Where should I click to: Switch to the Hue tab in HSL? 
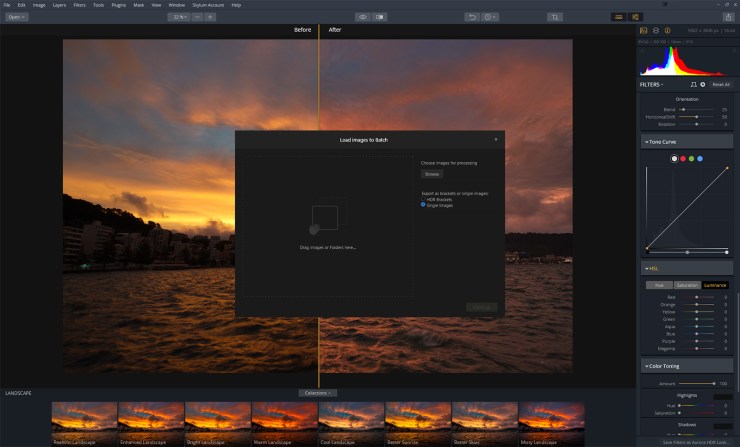(659, 285)
